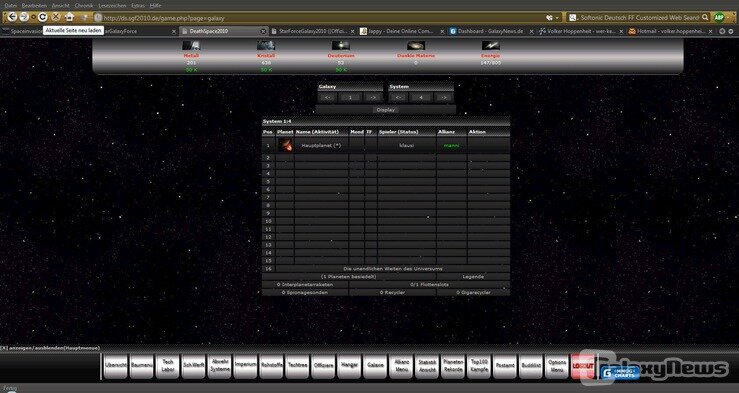The height and width of the screenshot is (393, 739).
Task: Click the search magnifier icon in search box
Action: tap(705, 17)
